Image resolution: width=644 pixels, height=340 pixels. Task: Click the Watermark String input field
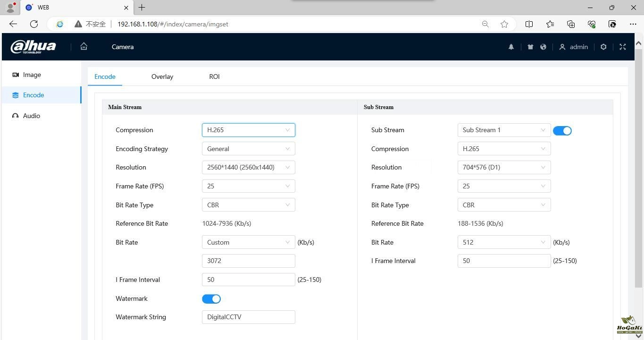[248, 317]
